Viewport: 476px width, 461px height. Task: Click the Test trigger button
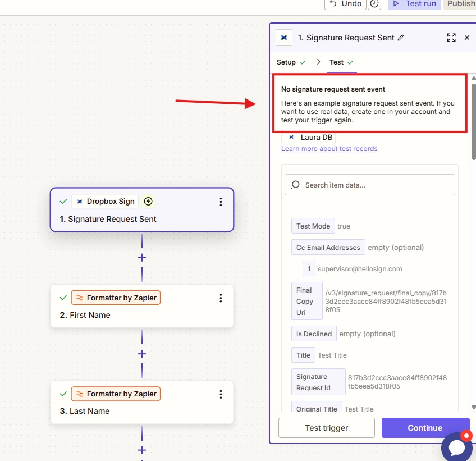click(x=327, y=428)
